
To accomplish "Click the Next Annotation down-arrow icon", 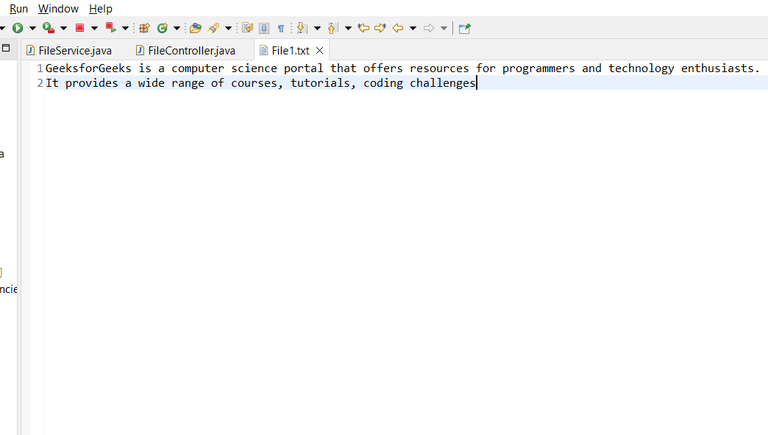I will tap(302, 28).
